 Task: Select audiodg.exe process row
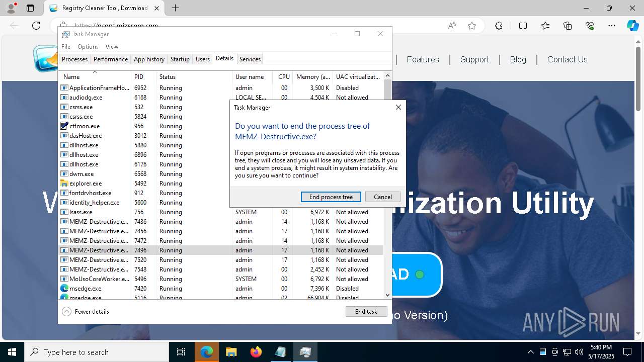click(221, 98)
